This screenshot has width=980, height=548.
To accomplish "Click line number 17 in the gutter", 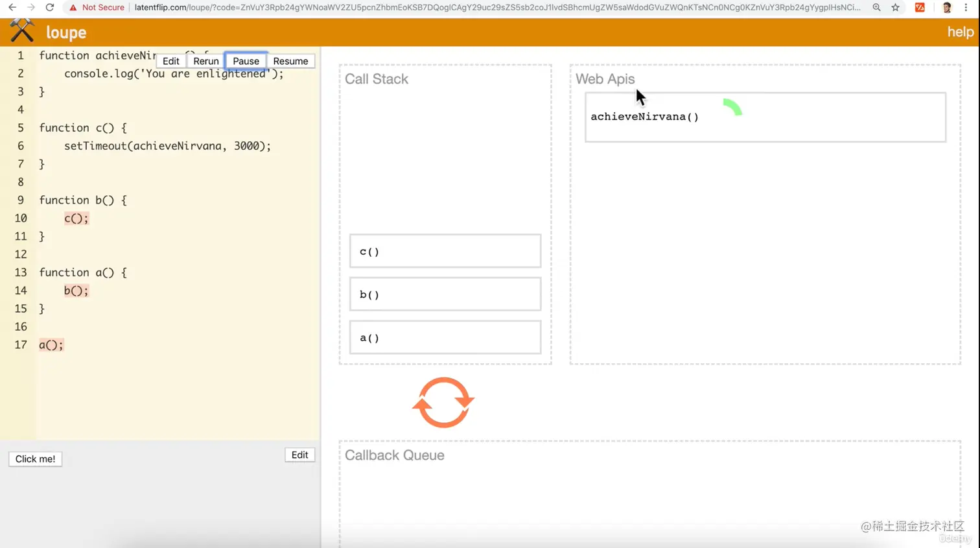I will (x=21, y=345).
